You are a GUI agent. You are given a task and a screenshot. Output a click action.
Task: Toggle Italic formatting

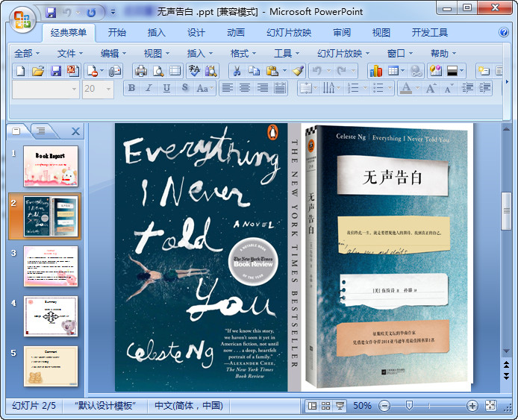coord(149,88)
